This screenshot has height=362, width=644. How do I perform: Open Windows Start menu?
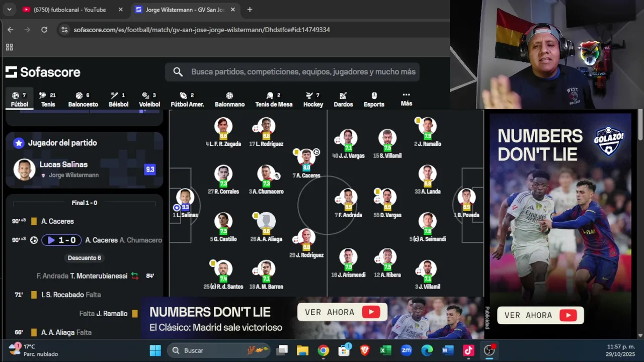pyautogui.click(x=155, y=350)
